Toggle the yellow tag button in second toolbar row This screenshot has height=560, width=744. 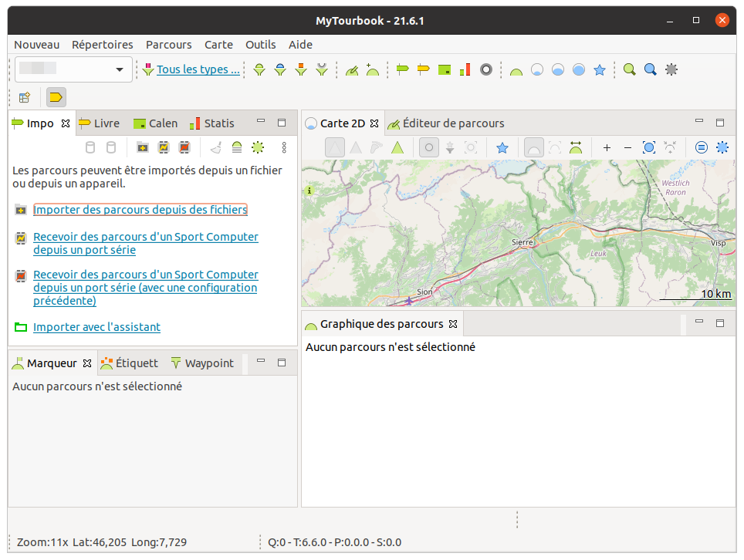[56, 97]
